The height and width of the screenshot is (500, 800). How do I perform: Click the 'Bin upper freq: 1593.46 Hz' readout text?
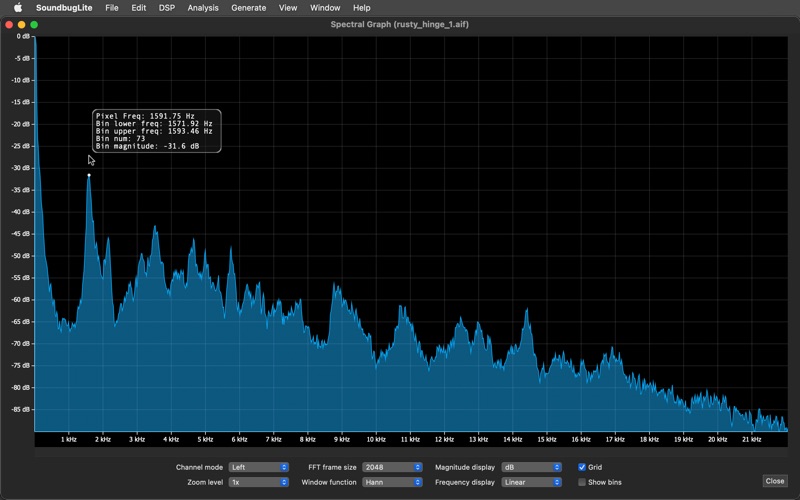[x=154, y=132]
